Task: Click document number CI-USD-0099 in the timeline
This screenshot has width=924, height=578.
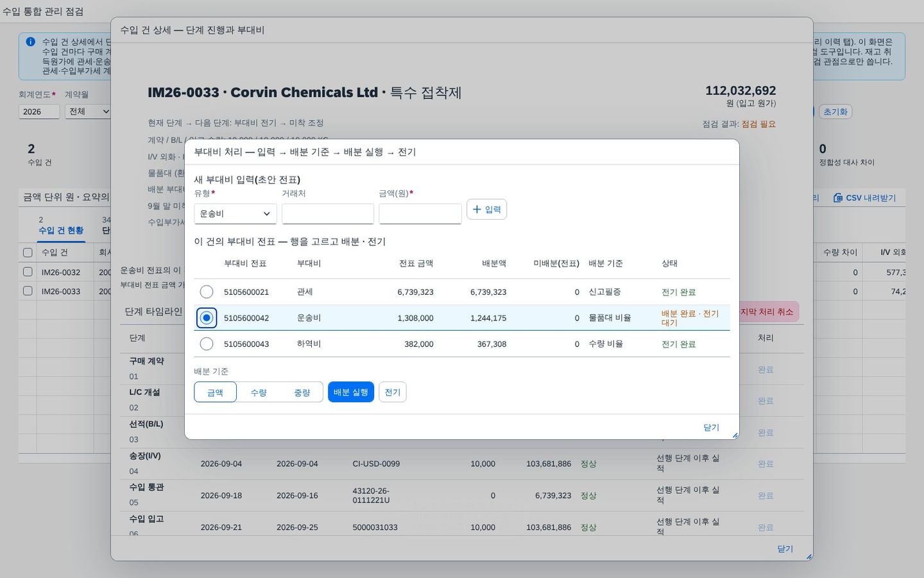Action: (376, 464)
